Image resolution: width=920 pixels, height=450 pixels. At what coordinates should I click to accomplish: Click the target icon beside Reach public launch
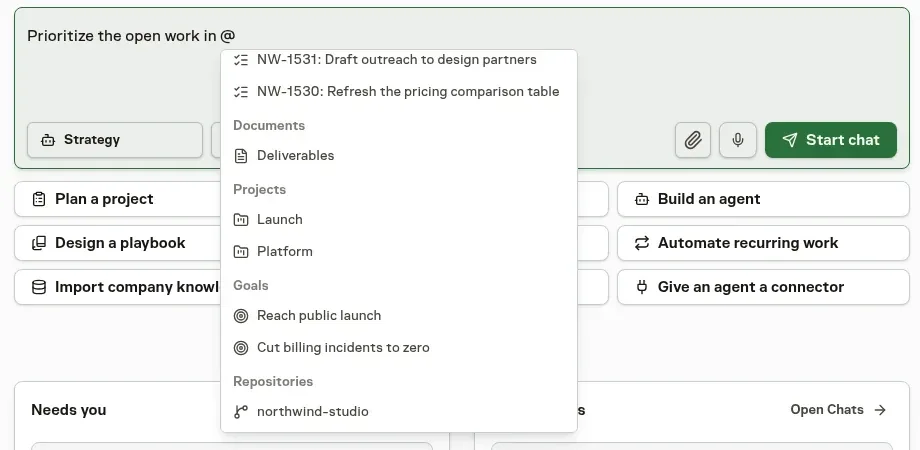pyautogui.click(x=241, y=316)
